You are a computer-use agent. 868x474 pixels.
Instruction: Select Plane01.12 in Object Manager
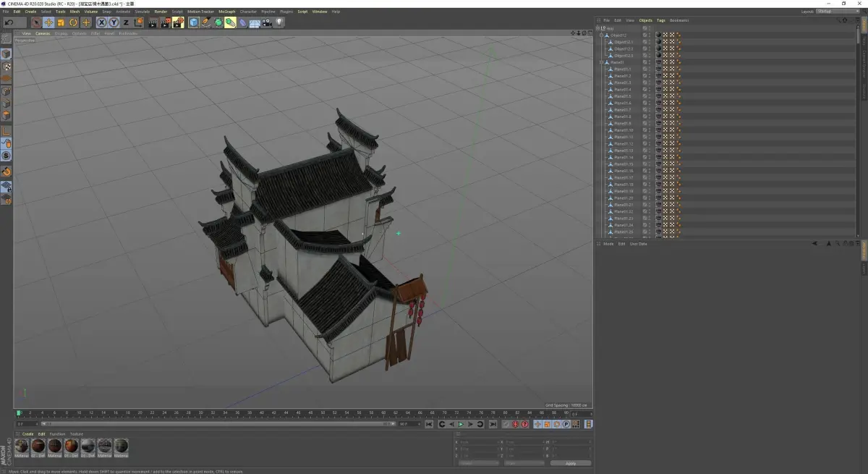623,144
